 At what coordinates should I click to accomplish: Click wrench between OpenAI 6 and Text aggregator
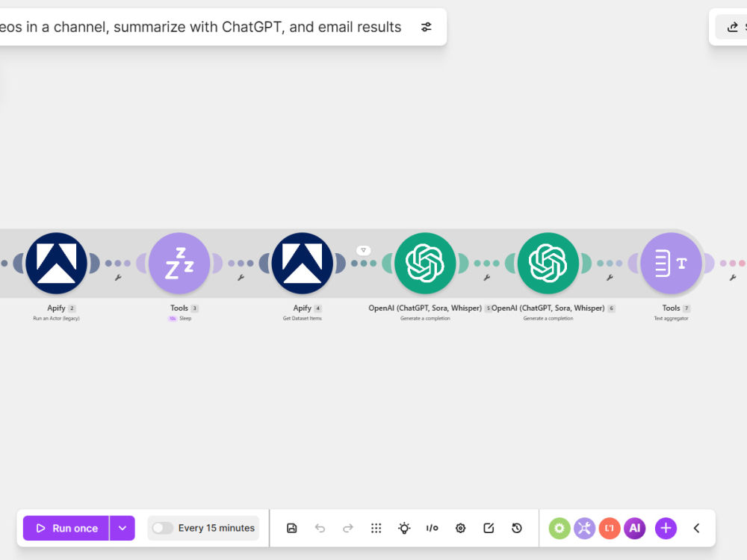pos(610,278)
